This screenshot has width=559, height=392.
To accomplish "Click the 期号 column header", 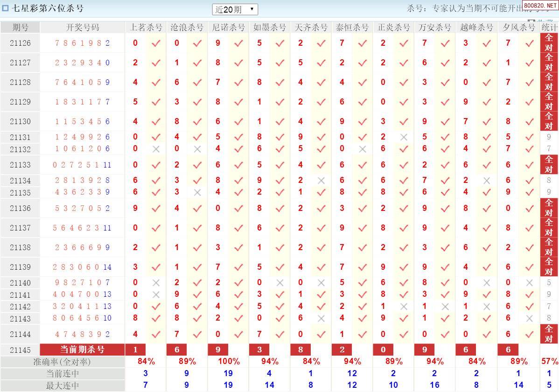I will click(21, 27).
